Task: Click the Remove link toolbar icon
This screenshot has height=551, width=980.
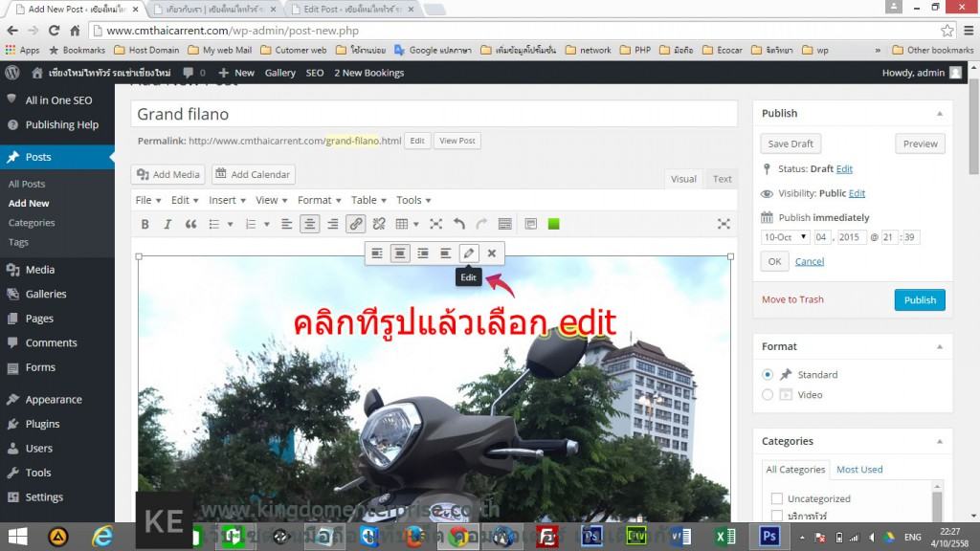Action: pyautogui.click(x=379, y=224)
